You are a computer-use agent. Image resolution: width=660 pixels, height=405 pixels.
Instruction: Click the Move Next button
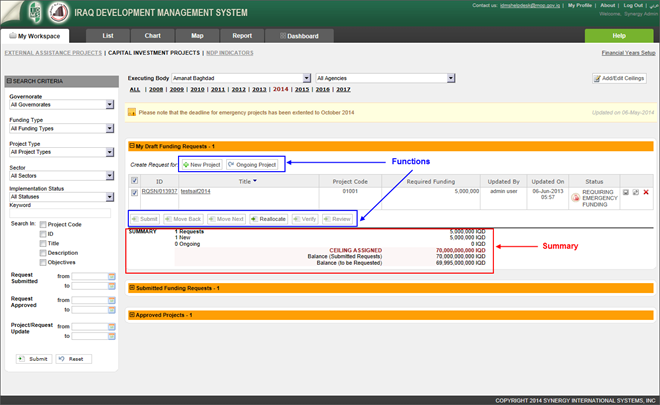[x=226, y=219]
